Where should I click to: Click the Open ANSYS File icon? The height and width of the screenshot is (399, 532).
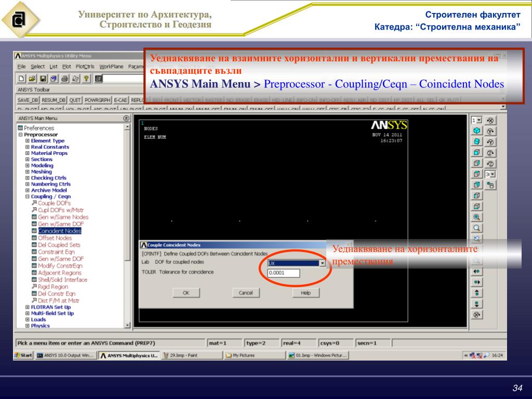pyautogui.click(x=32, y=79)
